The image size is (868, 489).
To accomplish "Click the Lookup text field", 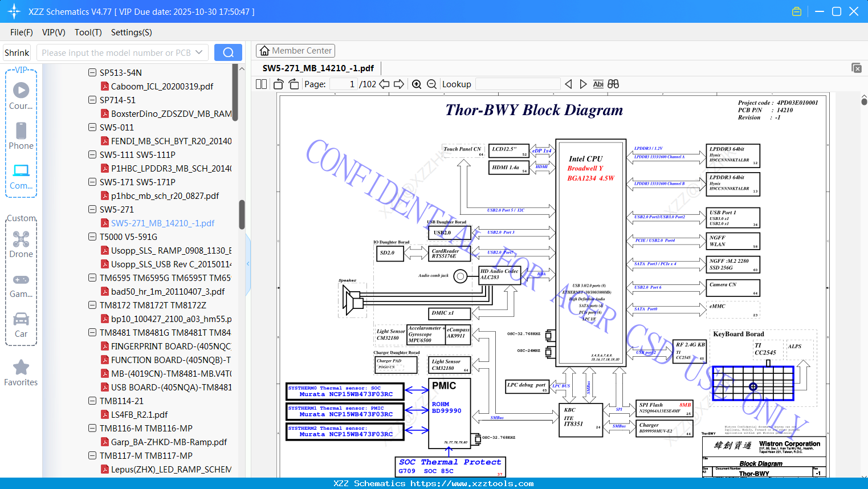I will coord(517,84).
